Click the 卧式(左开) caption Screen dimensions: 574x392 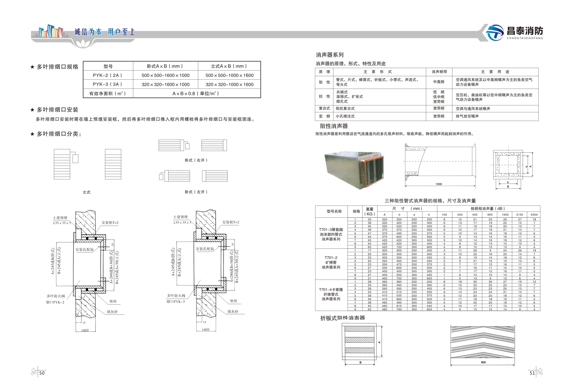click(196, 192)
